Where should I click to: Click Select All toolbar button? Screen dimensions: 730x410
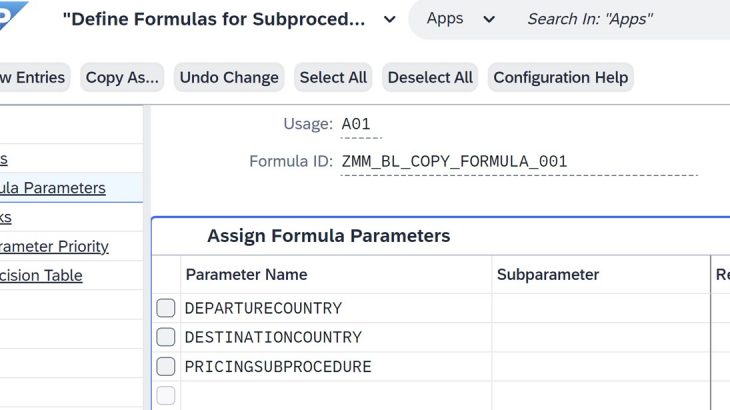click(x=333, y=77)
